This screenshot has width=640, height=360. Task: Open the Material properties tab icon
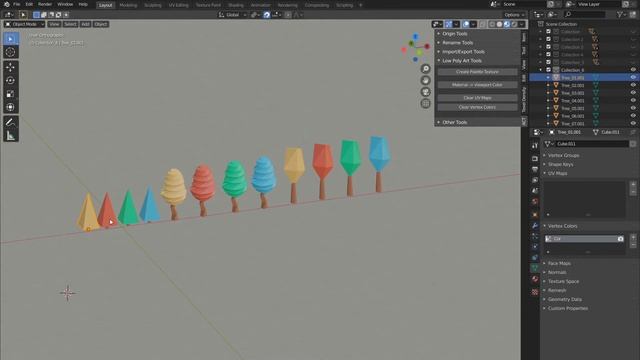pyautogui.click(x=535, y=279)
